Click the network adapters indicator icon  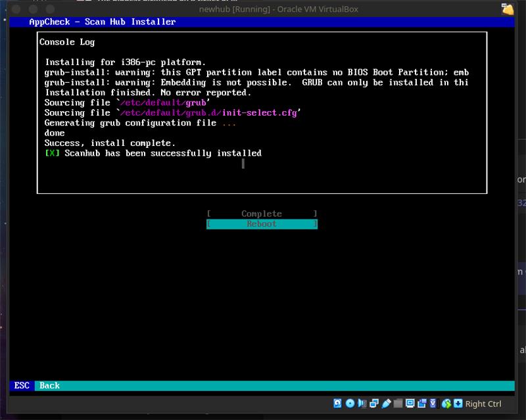click(x=374, y=403)
